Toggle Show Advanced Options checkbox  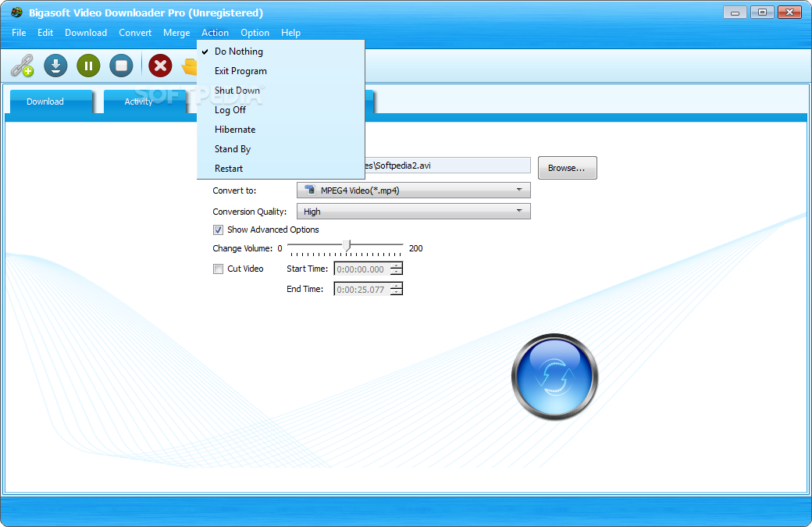pos(218,230)
